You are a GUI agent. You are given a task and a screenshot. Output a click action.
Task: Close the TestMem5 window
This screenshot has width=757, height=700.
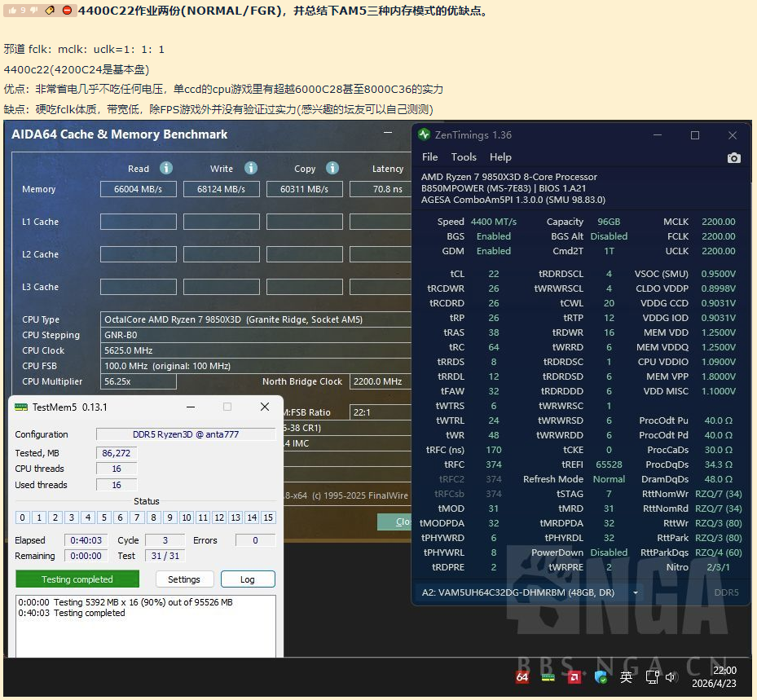click(x=265, y=407)
